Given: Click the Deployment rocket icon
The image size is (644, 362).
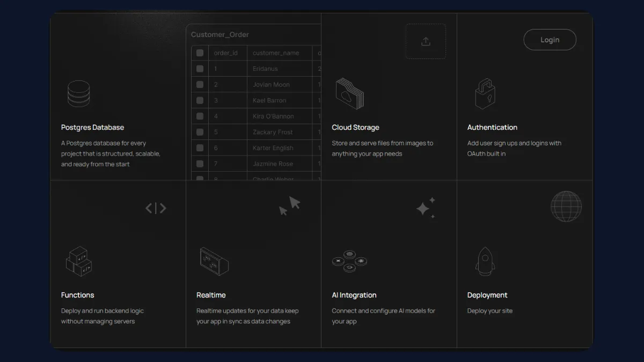Looking at the screenshot, I should (485, 261).
